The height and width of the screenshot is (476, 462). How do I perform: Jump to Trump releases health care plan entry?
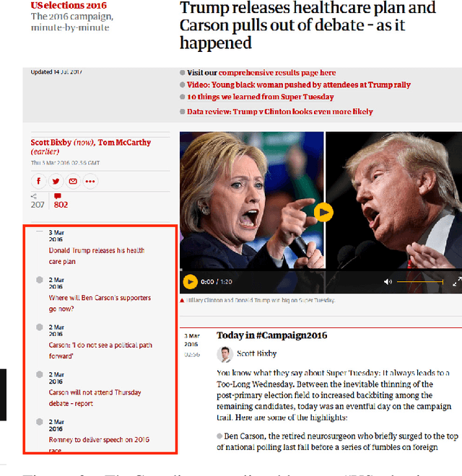pos(97,256)
